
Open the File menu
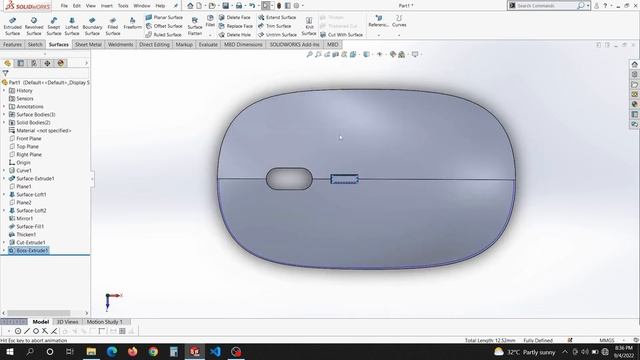[64, 6]
